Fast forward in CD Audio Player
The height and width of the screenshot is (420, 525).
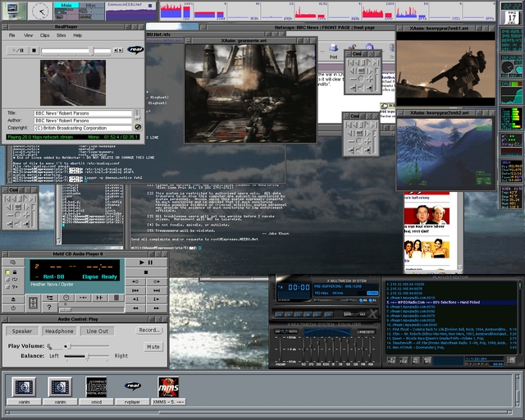point(157,308)
